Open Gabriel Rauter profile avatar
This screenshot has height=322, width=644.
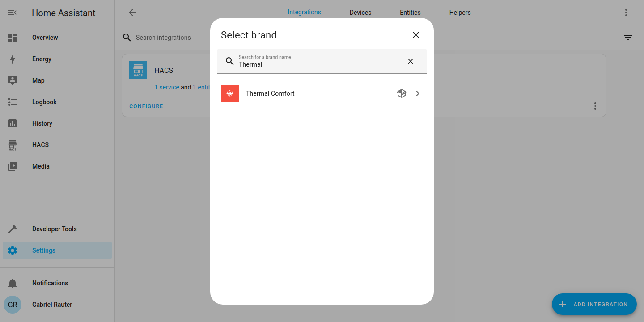tap(13, 305)
